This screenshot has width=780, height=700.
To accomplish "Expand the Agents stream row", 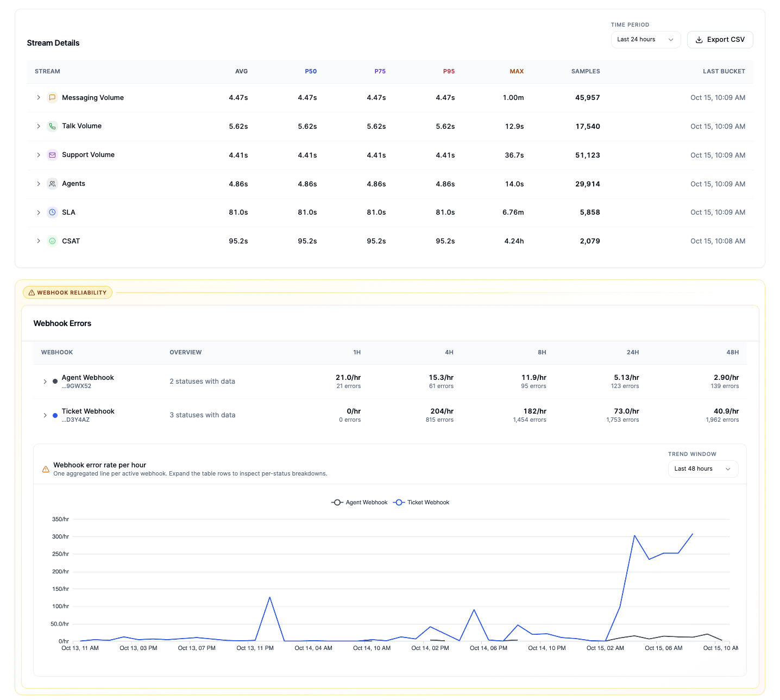I will coord(39,184).
